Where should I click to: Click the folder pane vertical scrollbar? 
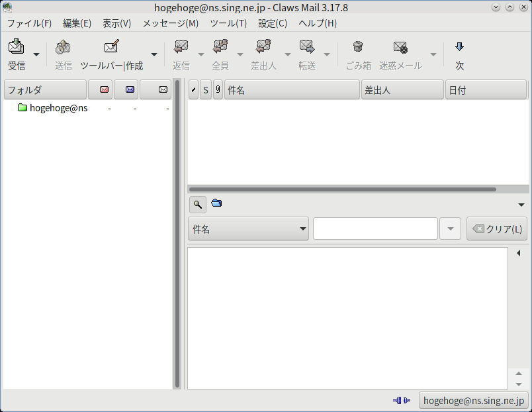(x=177, y=234)
